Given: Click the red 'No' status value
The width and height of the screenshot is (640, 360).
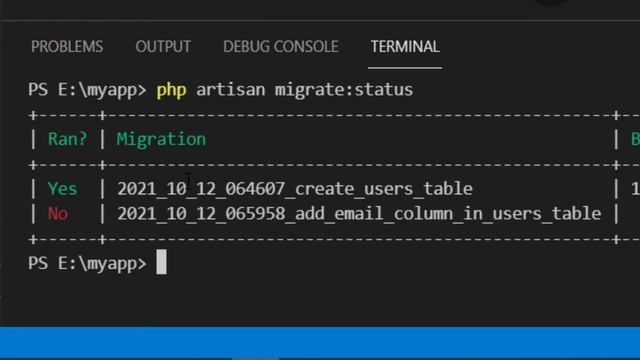Looking at the screenshot, I should [58, 213].
